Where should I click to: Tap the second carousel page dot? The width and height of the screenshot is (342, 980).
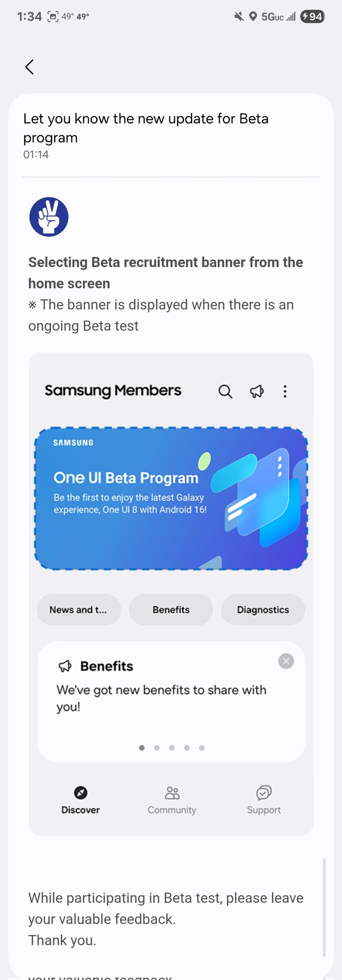click(x=157, y=748)
